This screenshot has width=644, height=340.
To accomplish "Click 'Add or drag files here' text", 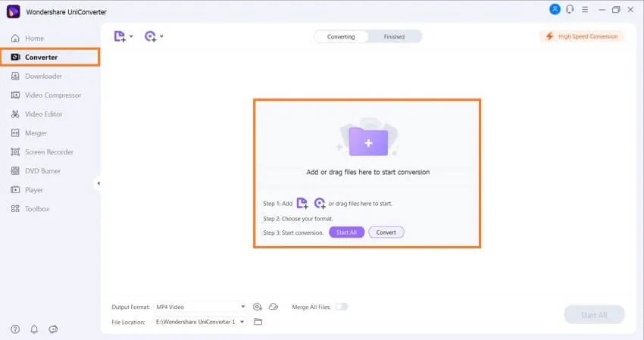I will point(368,172).
